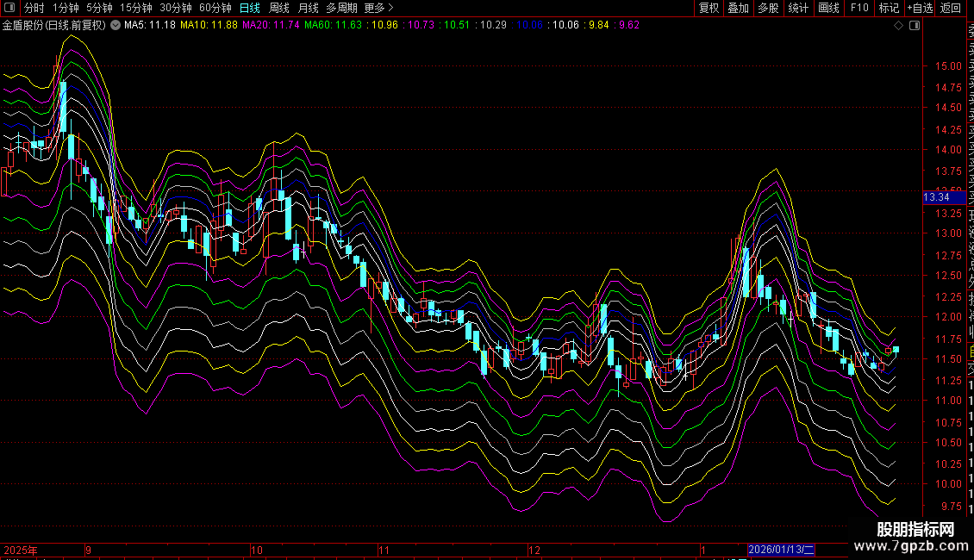
Task: Choose the 60分钟 timeframe
Action: pyautogui.click(x=215, y=8)
